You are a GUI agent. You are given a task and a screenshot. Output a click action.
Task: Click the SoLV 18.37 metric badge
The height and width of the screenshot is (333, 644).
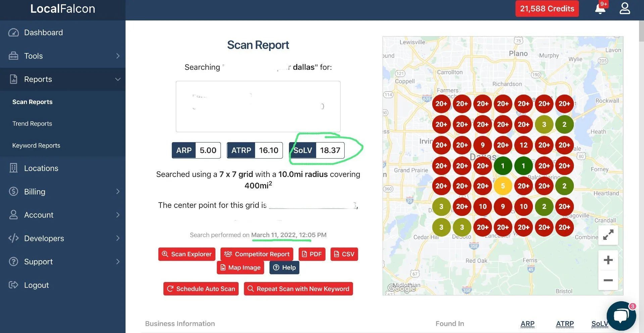pos(317,150)
